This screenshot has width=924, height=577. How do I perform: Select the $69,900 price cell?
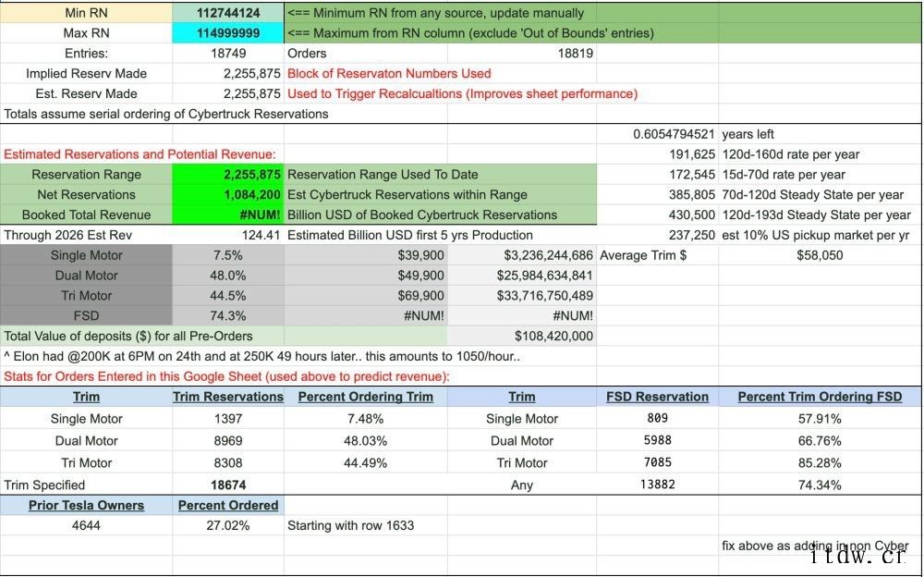[x=365, y=296]
